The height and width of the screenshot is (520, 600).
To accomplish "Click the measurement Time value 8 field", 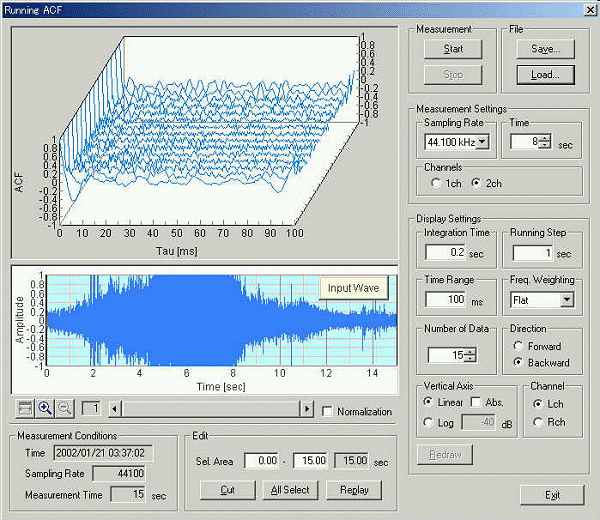I will pos(525,142).
